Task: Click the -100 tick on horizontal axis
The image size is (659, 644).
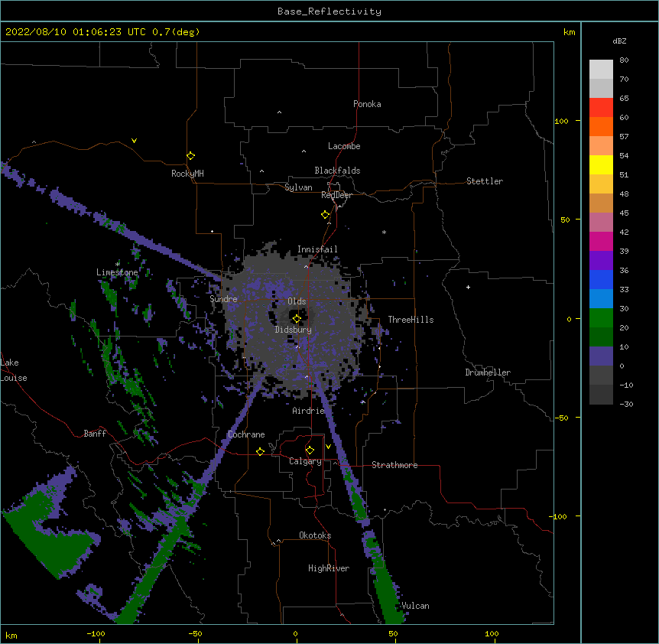Action: [x=96, y=633]
